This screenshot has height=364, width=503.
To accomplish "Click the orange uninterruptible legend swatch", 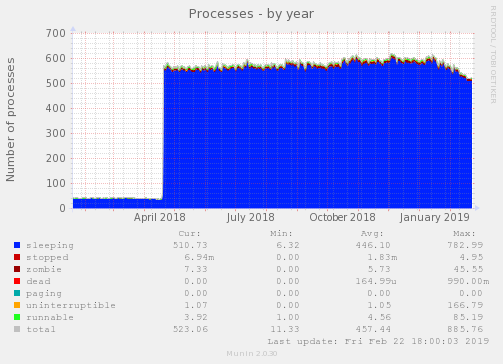I will [x=17, y=305].
